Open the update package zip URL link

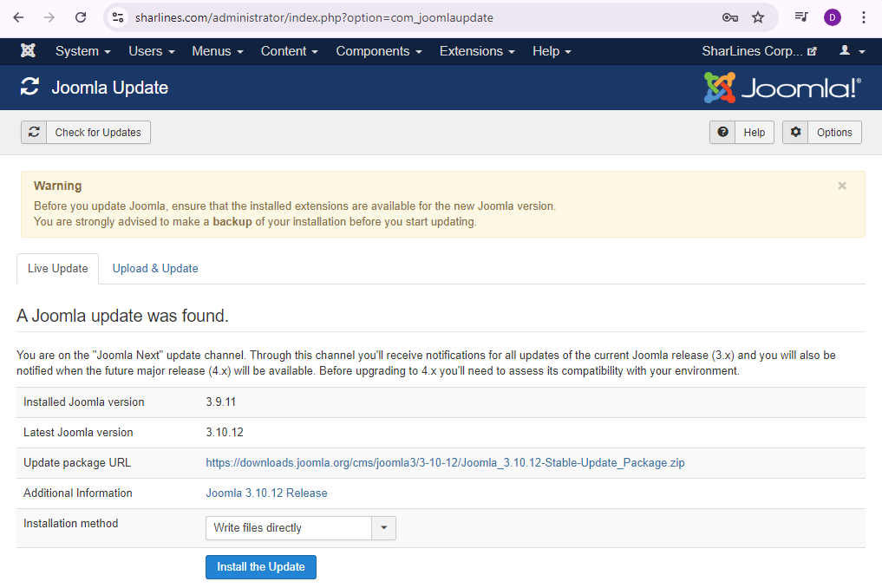(x=445, y=462)
